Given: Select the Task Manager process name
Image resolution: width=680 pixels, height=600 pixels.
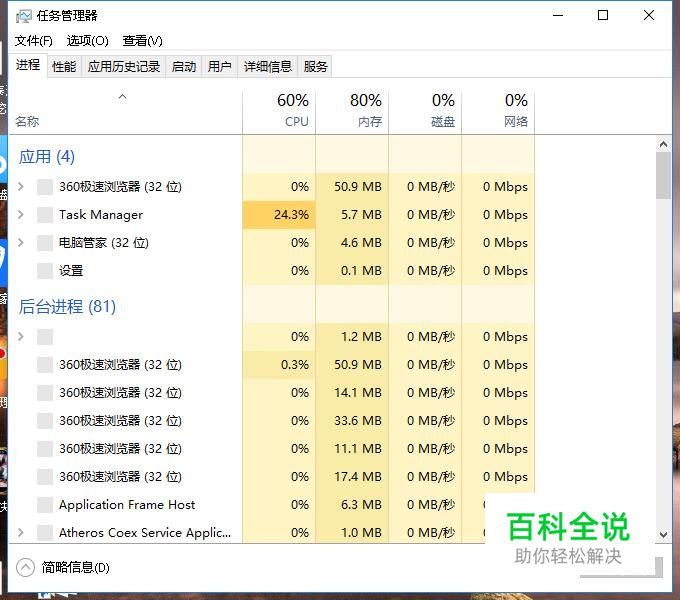Looking at the screenshot, I should pyautogui.click(x=101, y=215).
